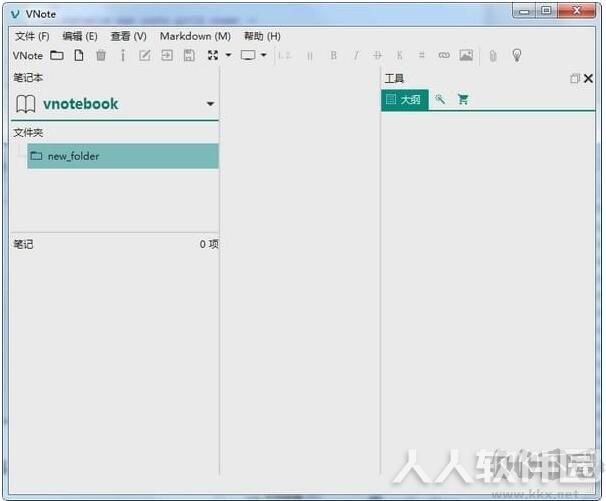Apply italic with the I icon
This screenshot has width=606, height=501.
point(356,55)
